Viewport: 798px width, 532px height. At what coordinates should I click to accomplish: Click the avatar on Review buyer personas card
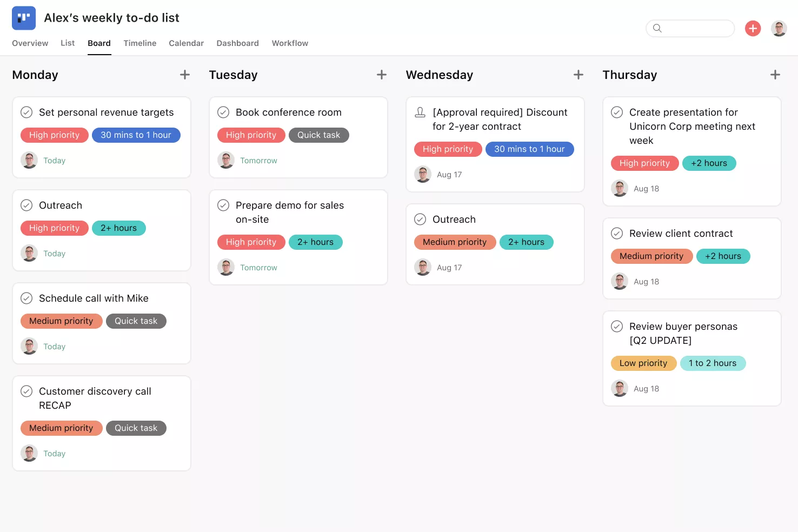pyautogui.click(x=619, y=388)
